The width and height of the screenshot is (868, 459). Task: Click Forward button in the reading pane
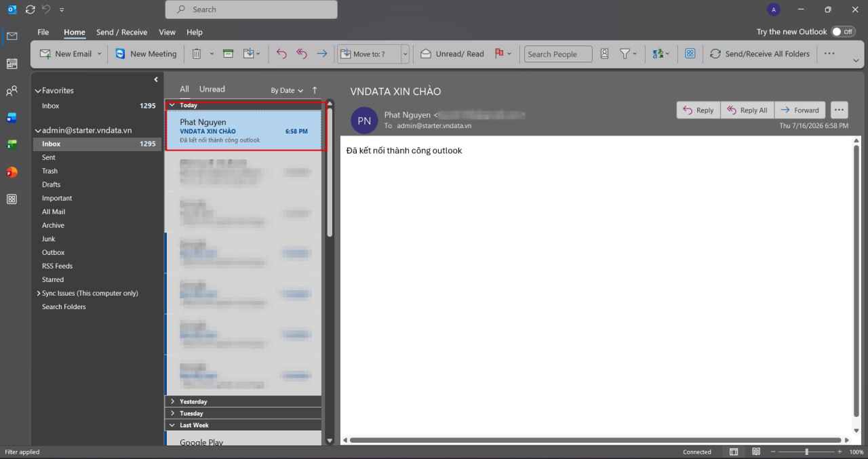click(x=800, y=110)
